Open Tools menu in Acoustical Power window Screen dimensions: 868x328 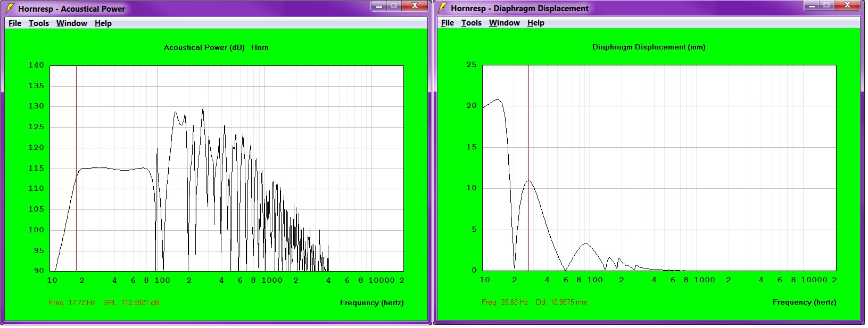click(39, 23)
